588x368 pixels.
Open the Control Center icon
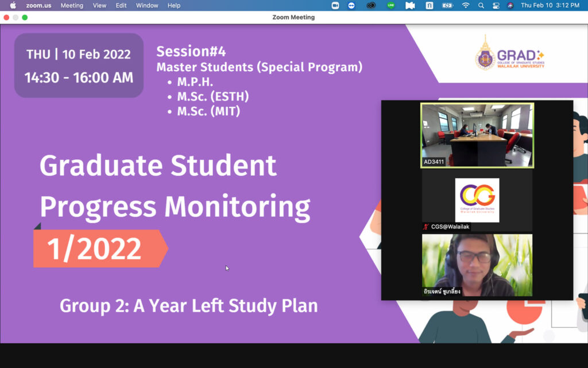[x=496, y=5]
